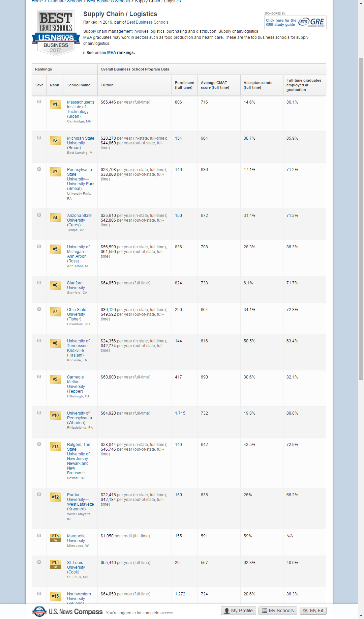Check the save box for Massachusetts Institute of Technology
This screenshot has width=364, height=619.
click(39, 102)
